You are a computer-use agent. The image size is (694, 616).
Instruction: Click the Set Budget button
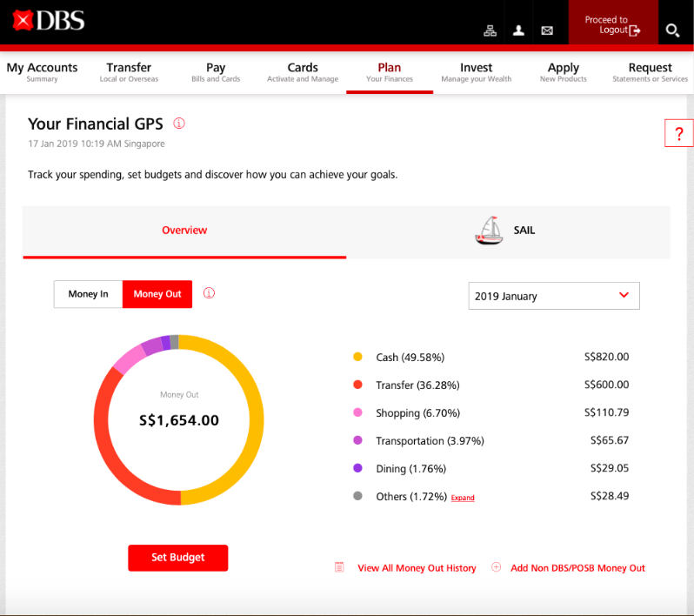click(177, 558)
